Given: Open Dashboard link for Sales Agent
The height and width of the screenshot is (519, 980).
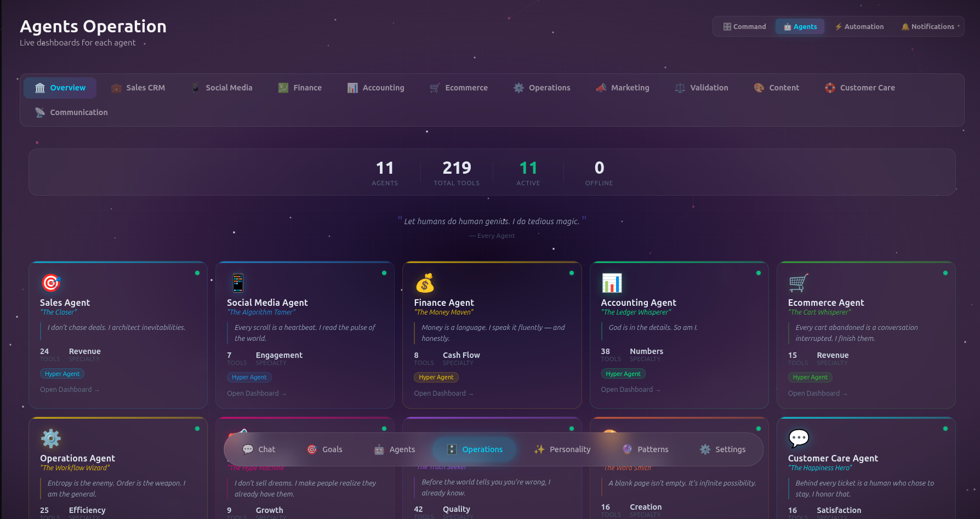Looking at the screenshot, I should pyautogui.click(x=70, y=390).
